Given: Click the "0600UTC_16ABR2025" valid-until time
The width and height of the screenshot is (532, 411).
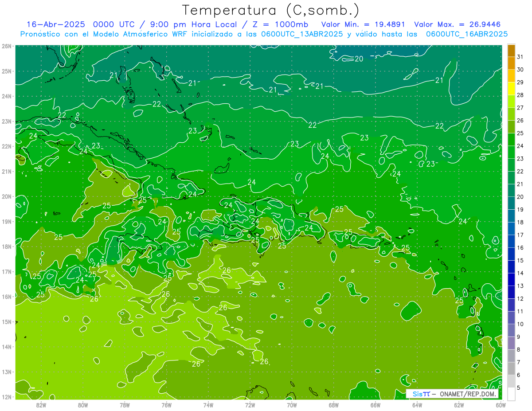Looking at the screenshot, I should click(467, 34).
